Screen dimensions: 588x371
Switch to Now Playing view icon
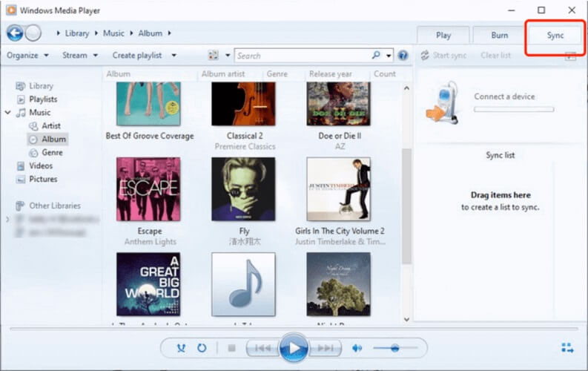click(568, 347)
